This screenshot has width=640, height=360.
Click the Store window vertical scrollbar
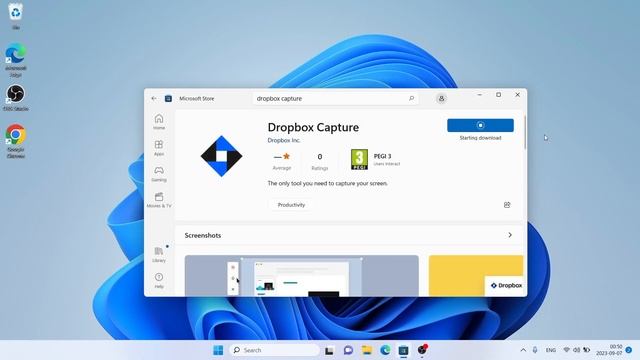tap(524, 133)
